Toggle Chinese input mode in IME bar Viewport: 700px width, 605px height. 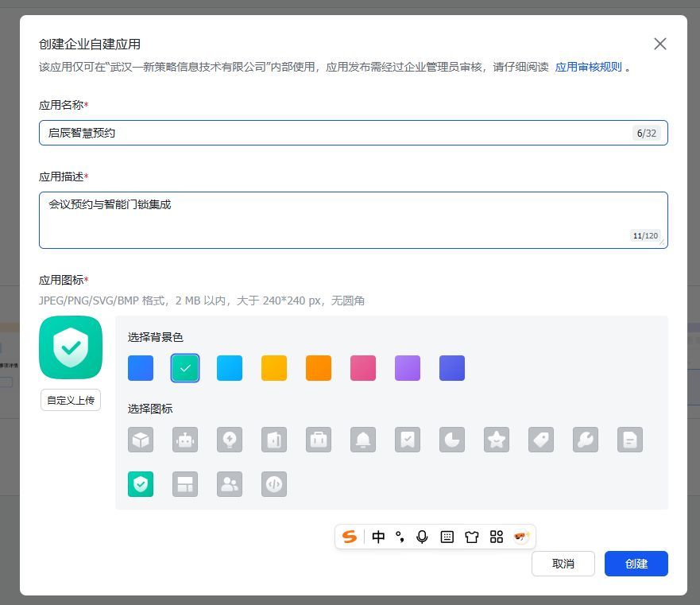pyautogui.click(x=378, y=537)
